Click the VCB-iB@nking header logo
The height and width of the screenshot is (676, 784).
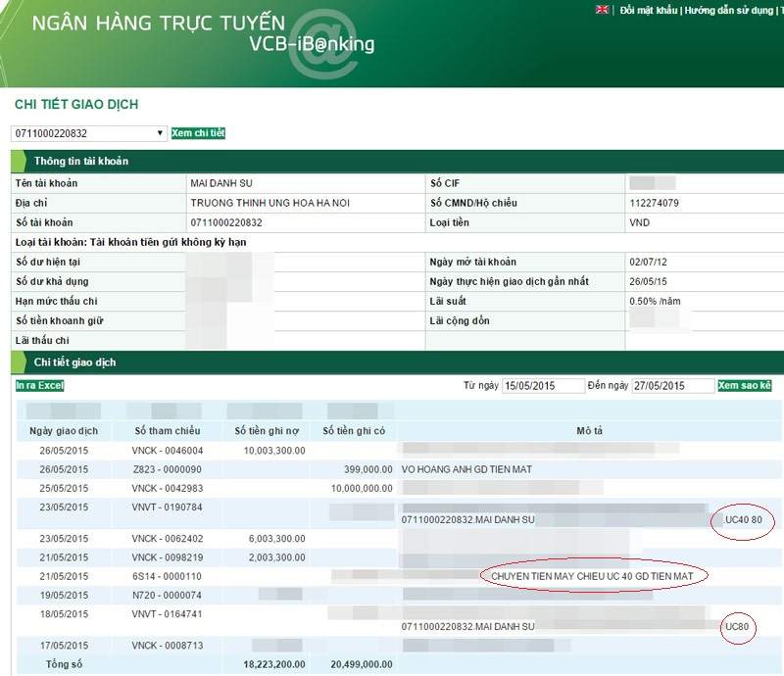pyautogui.click(x=312, y=44)
